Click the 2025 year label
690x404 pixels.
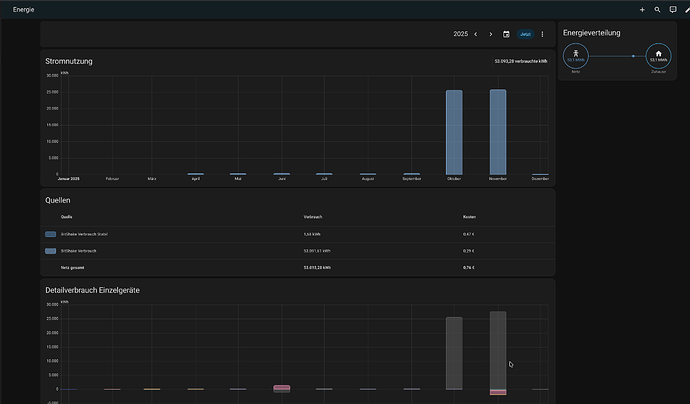coord(460,34)
